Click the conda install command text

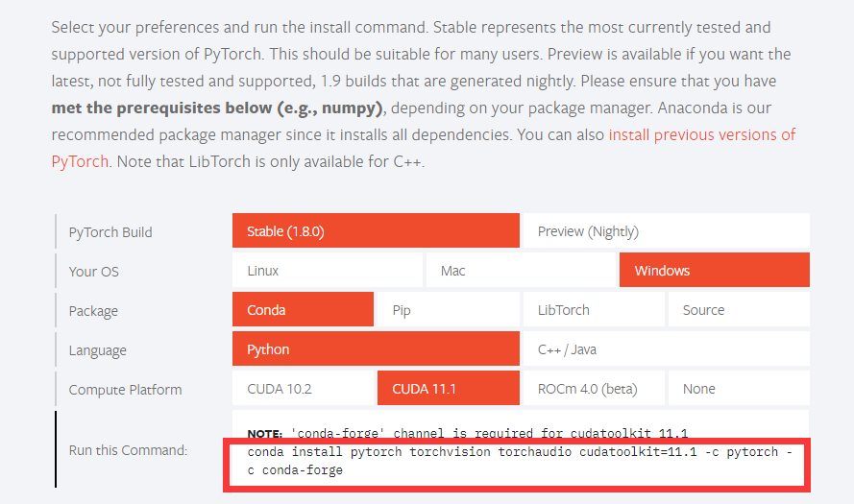point(519,461)
